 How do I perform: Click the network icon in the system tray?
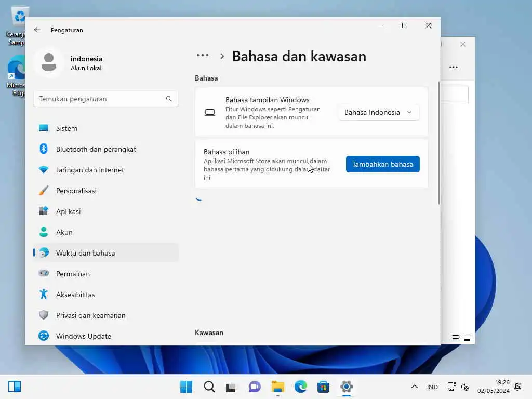click(x=451, y=387)
